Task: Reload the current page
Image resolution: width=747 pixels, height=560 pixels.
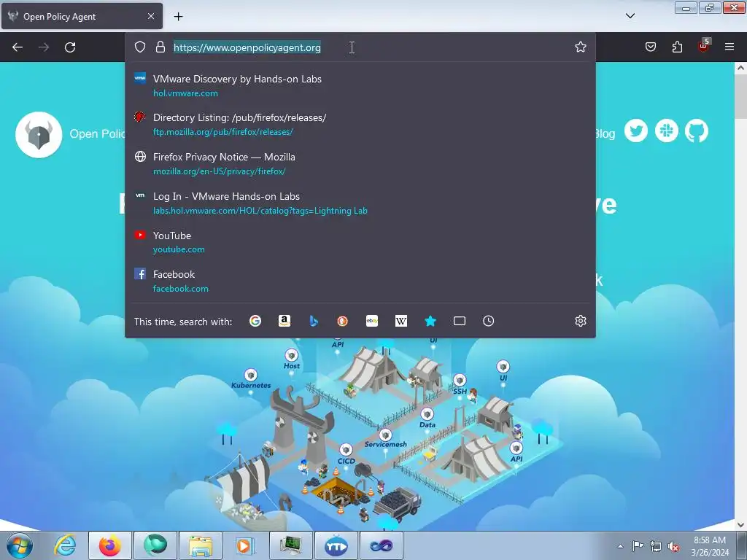Action: coord(70,47)
